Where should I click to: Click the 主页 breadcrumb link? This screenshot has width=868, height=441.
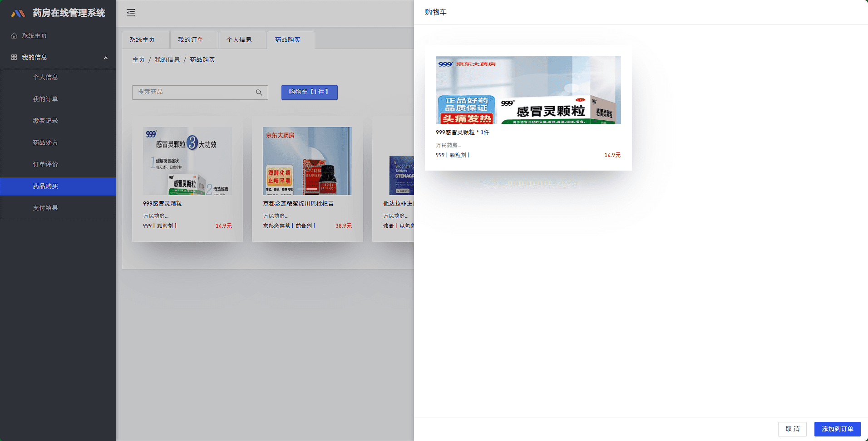coord(138,60)
